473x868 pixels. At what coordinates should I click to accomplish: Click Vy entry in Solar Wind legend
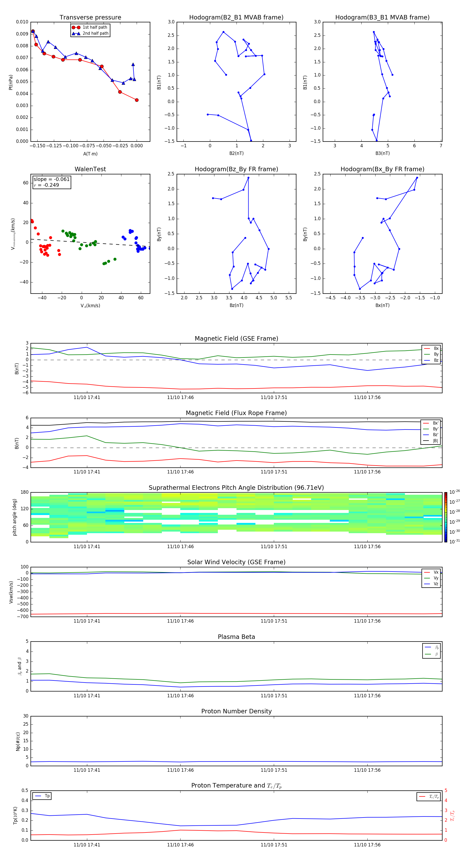click(431, 578)
